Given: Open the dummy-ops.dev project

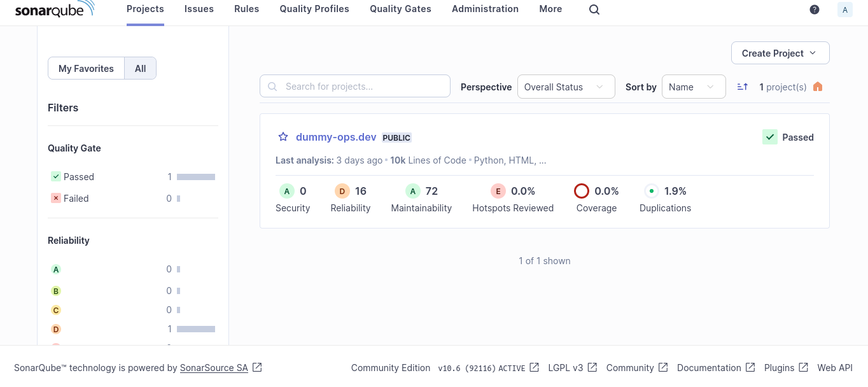Looking at the screenshot, I should coord(336,137).
